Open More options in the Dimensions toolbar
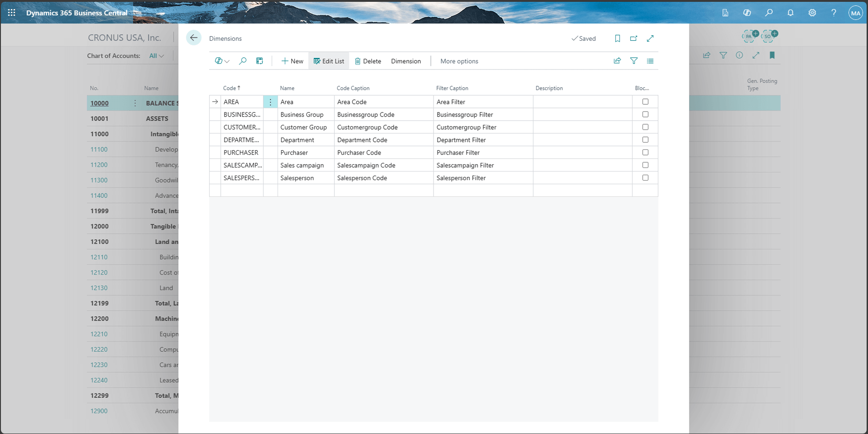The width and height of the screenshot is (868, 434). point(459,61)
